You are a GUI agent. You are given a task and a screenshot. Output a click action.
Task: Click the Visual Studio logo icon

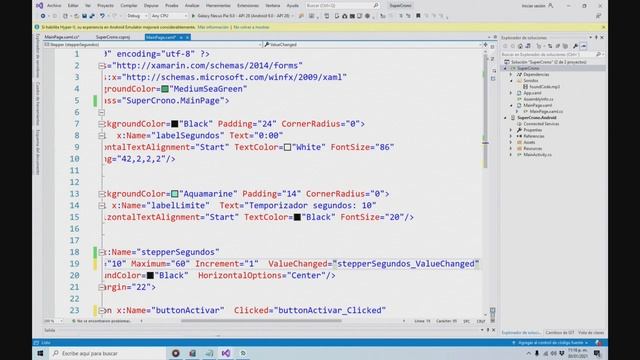click(40, 6)
